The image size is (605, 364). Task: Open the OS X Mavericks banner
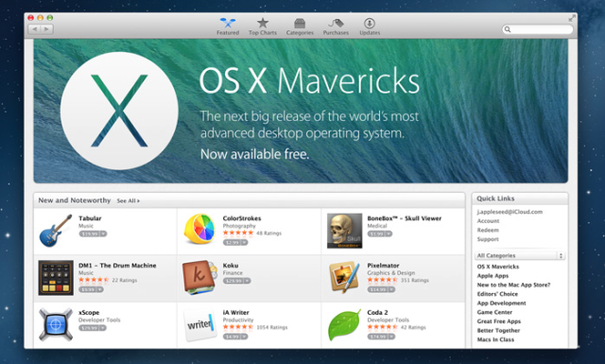pyautogui.click(x=301, y=111)
